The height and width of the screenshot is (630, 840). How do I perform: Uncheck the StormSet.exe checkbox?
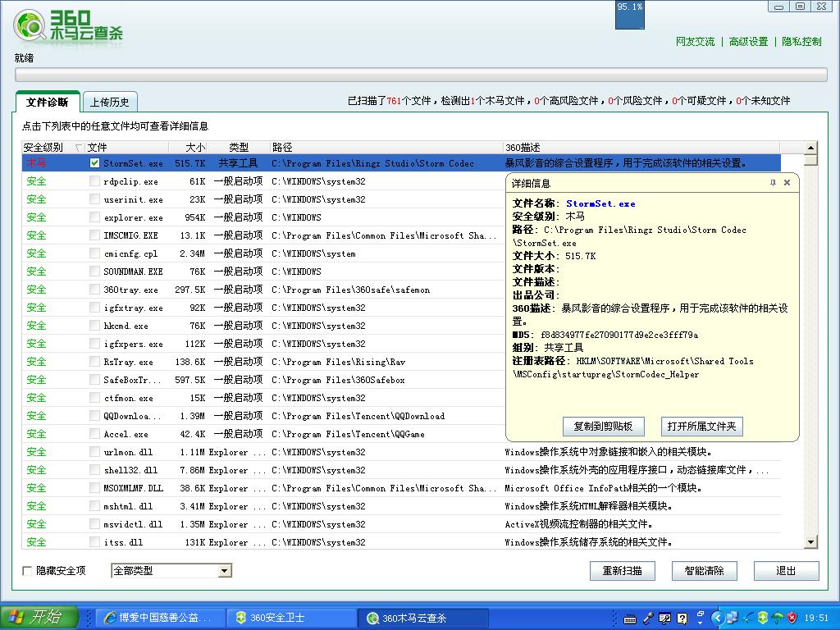click(95, 163)
